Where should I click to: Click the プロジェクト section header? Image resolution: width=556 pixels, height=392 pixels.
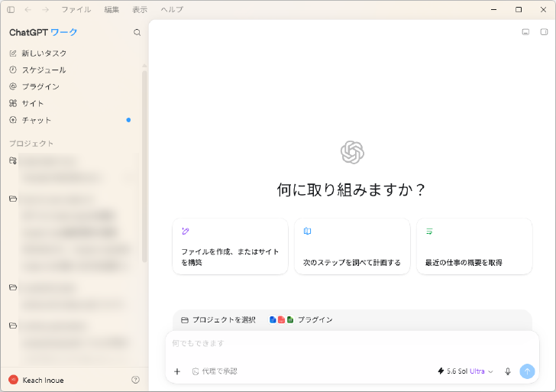tap(31, 144)
